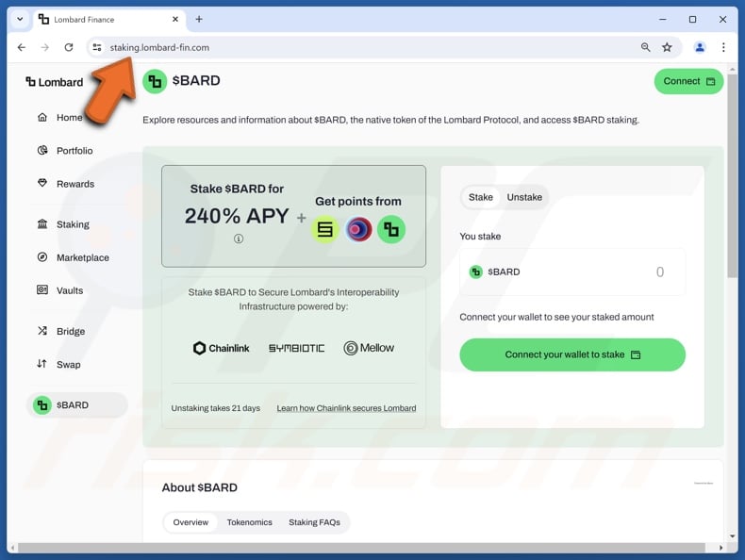Click the About $BARD heading
Screen dimensions: 745x560
pyautogui.click(x=200, y=487)
